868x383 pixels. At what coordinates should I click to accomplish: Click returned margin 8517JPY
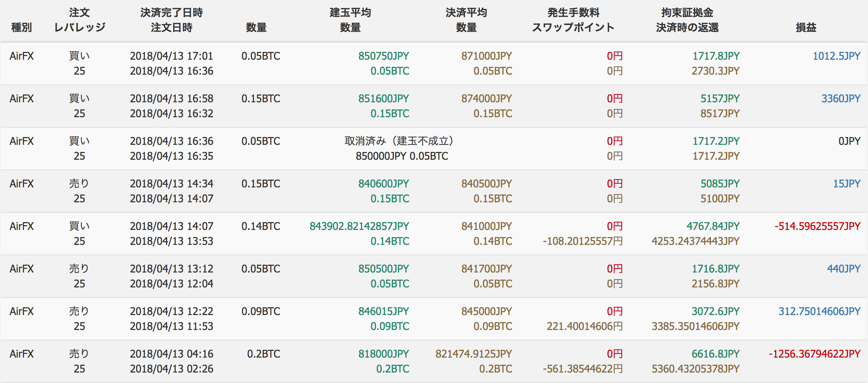click(720, 113)
